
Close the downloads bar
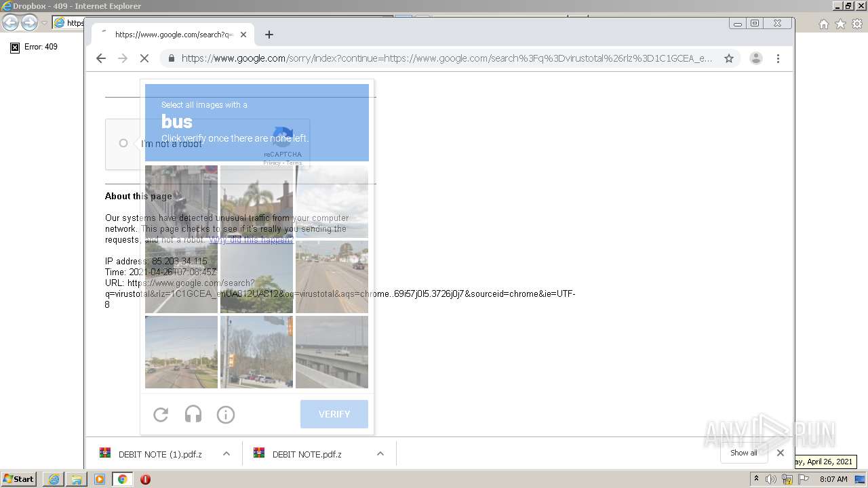[x=781, y=453]
